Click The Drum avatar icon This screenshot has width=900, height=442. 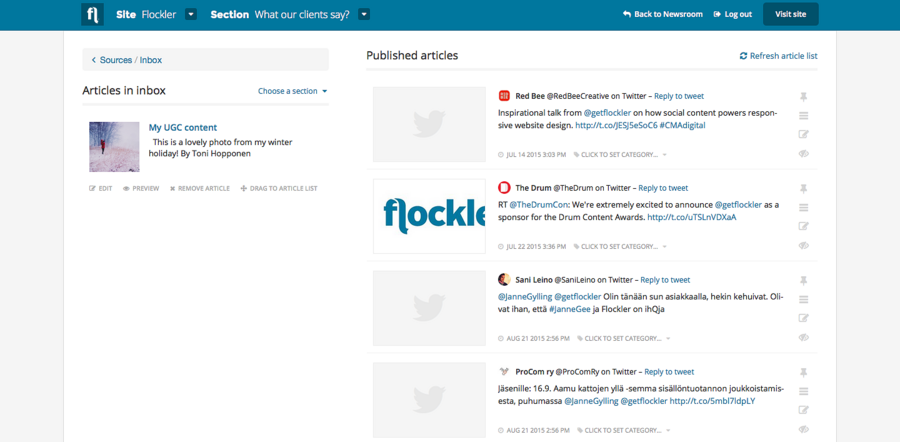click(x=504, y=188)
